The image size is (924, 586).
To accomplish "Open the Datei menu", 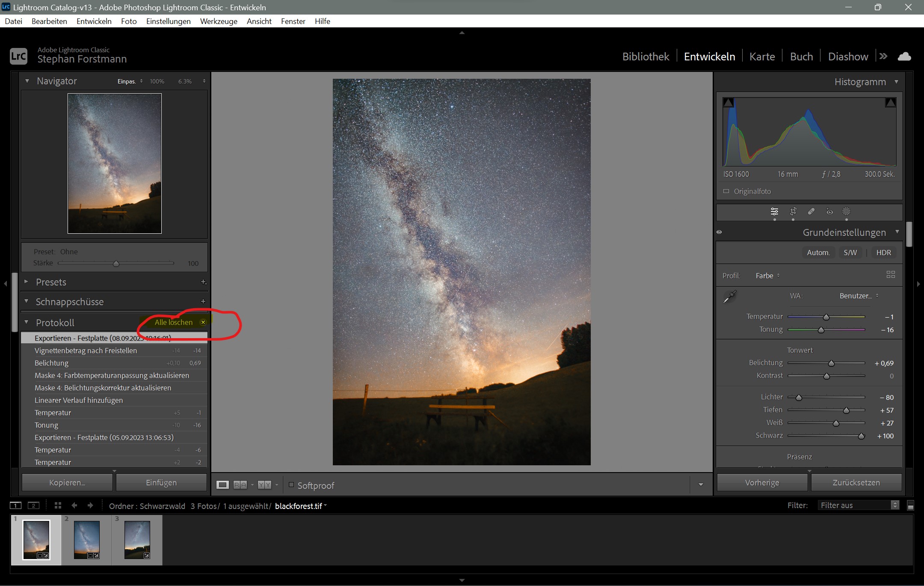I will click(x=14, y=21).
